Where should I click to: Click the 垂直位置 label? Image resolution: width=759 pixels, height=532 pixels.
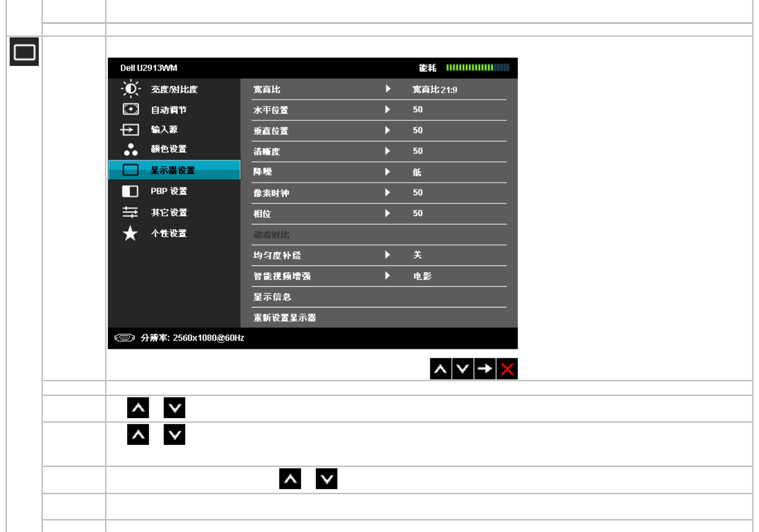[271, 131]
